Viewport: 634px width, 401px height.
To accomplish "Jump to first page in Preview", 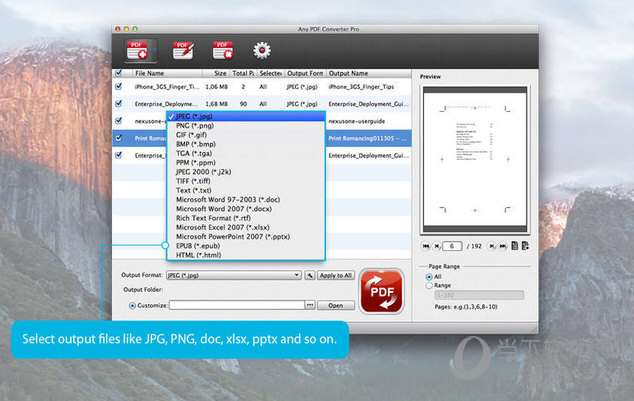I will tap(426, 246).
